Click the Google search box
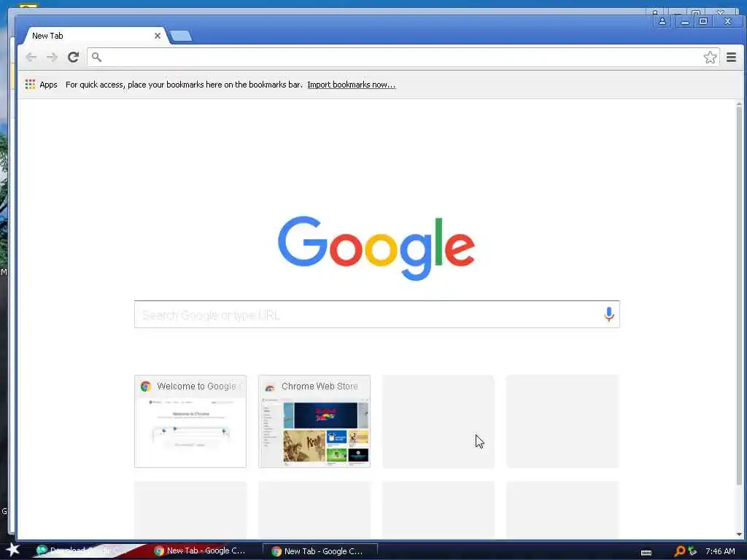 [377, 314]
